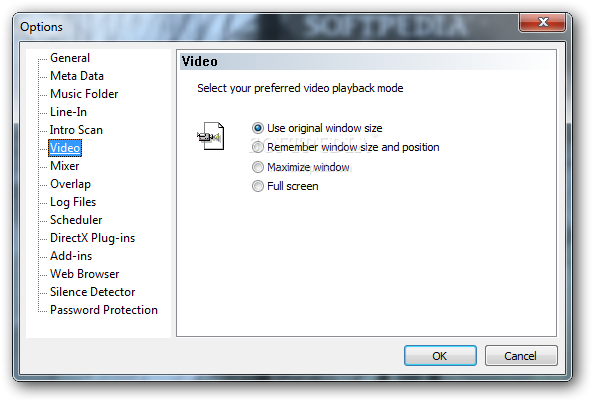
Task: Open the Scheduler settings
Action: [x=76, y=220]
